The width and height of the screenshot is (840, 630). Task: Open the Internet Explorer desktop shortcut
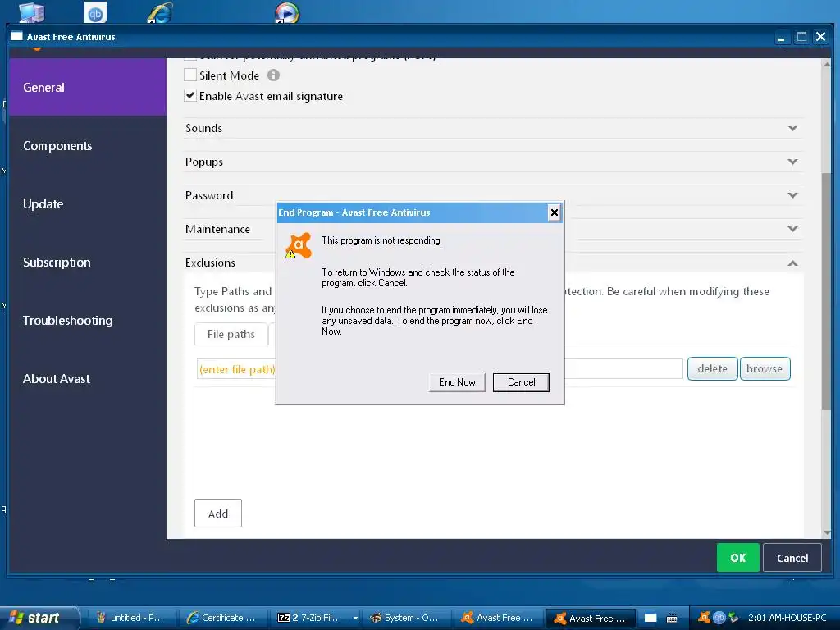[160, 11]
